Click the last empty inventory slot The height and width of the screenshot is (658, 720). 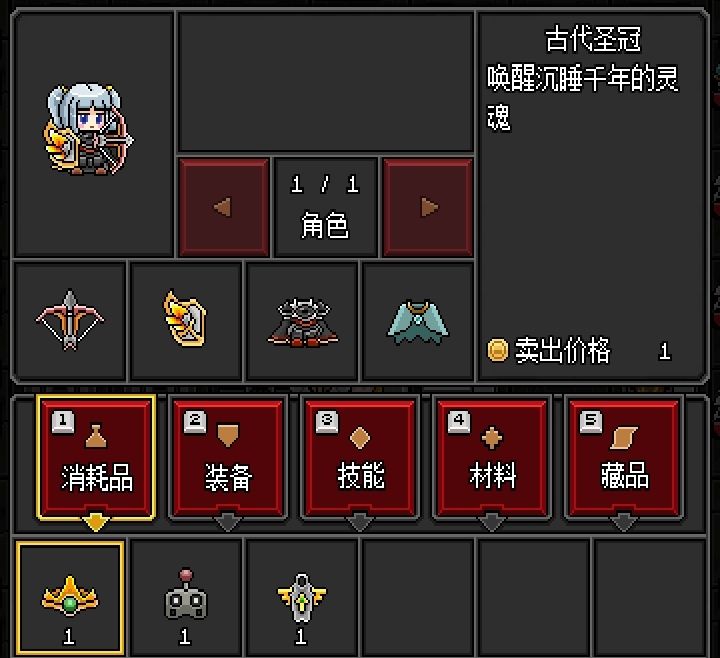click(650, 598)
